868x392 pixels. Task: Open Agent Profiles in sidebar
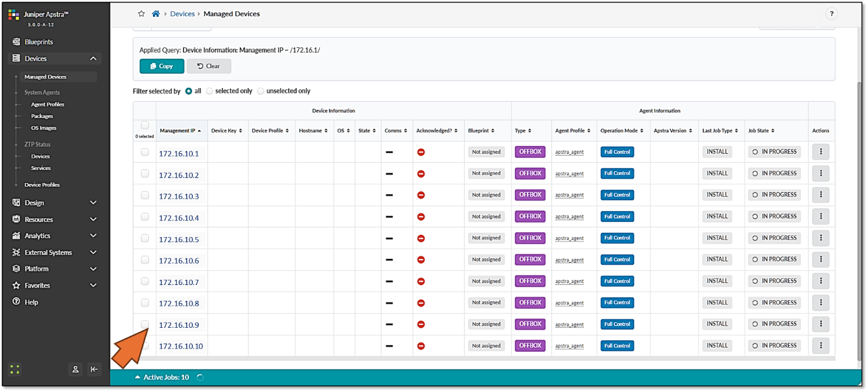click(x=47, y=104)
